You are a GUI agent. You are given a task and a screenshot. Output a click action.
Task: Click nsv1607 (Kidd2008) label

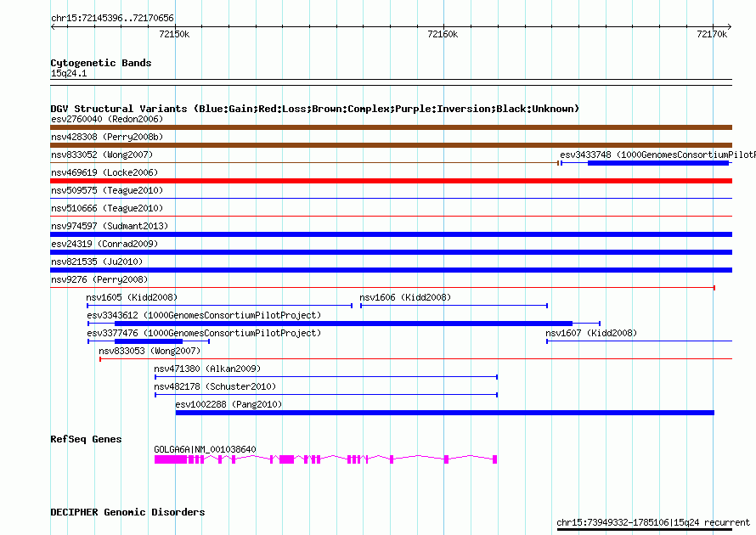click(x=591, y=333)
